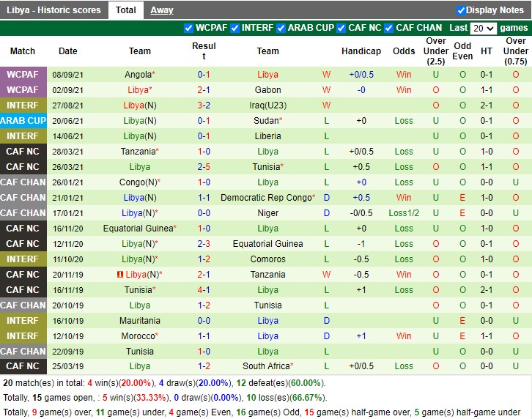
Task: Click the Mauritania team name
Action: coord(139,321)
